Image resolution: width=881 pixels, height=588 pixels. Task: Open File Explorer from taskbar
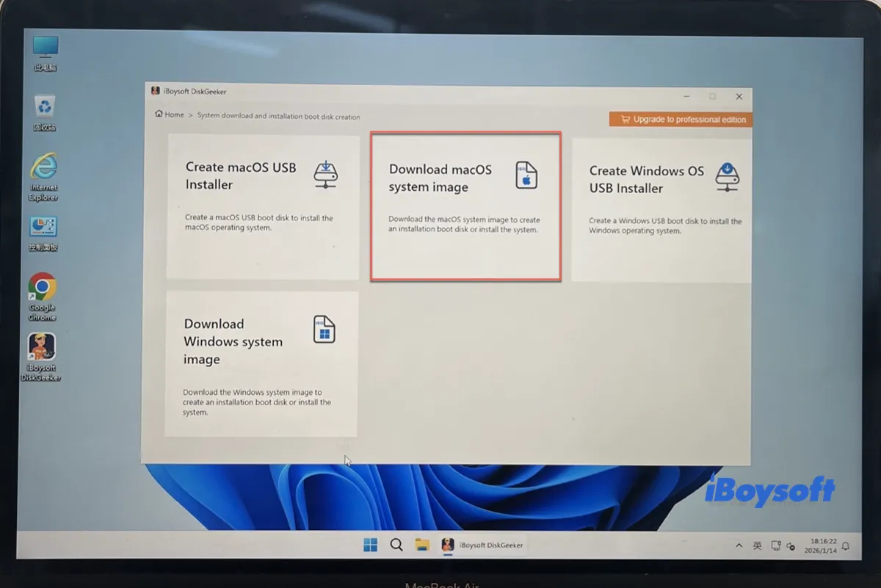422,545
